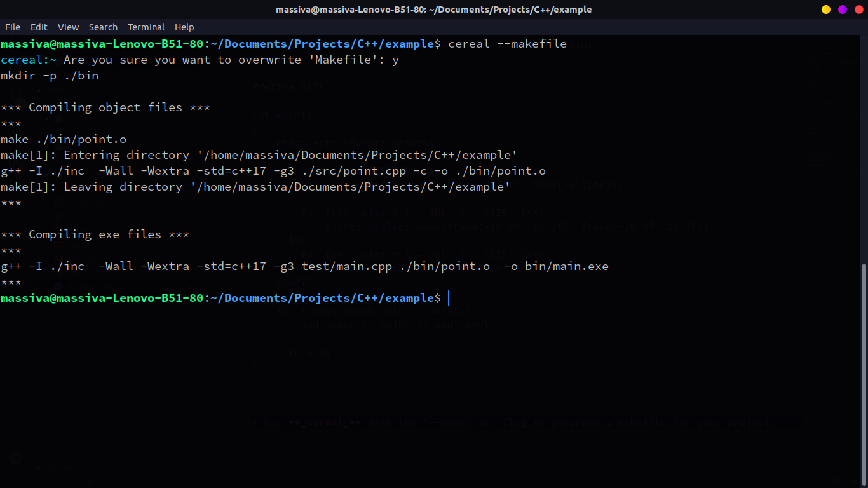
Task: Click the g++ line producing bin/main.exe
Action: [304, 266]
